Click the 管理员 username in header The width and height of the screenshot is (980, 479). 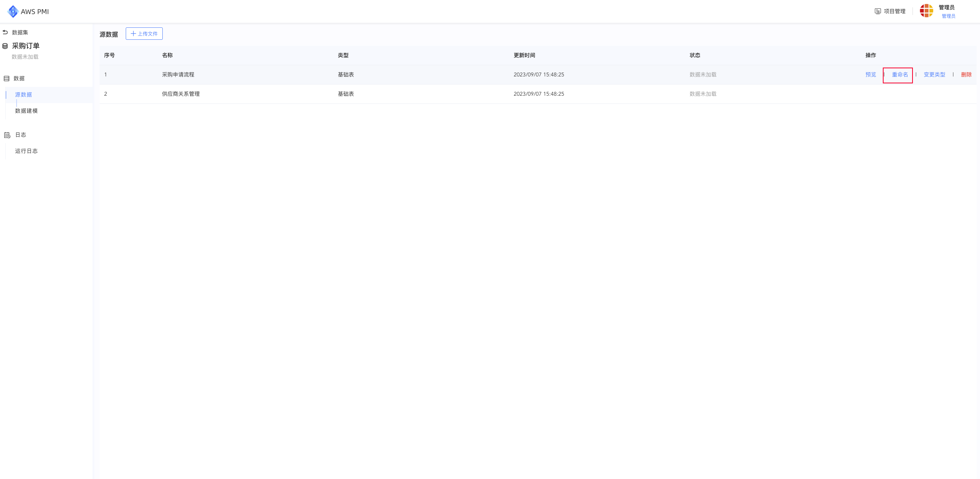point(947,7)
